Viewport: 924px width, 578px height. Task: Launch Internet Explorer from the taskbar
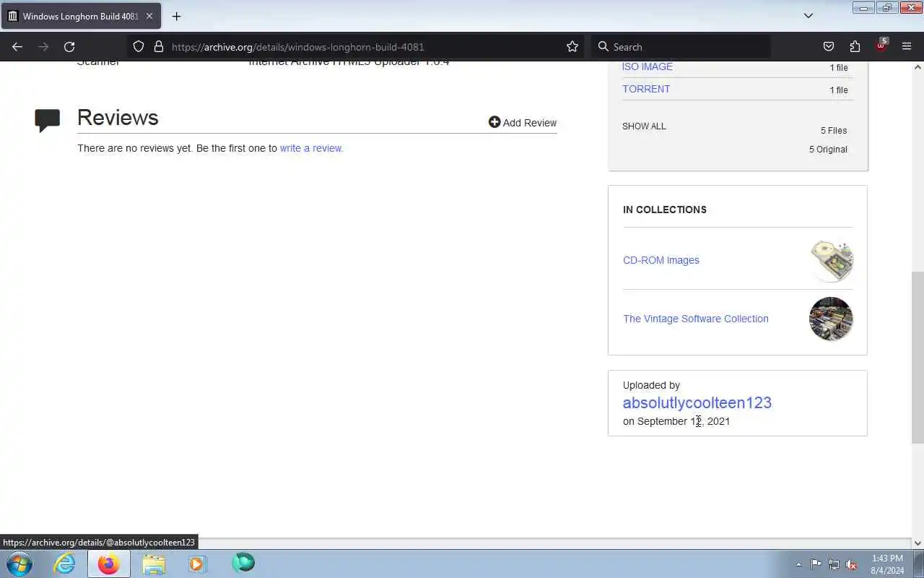click(x=65, y=564)
